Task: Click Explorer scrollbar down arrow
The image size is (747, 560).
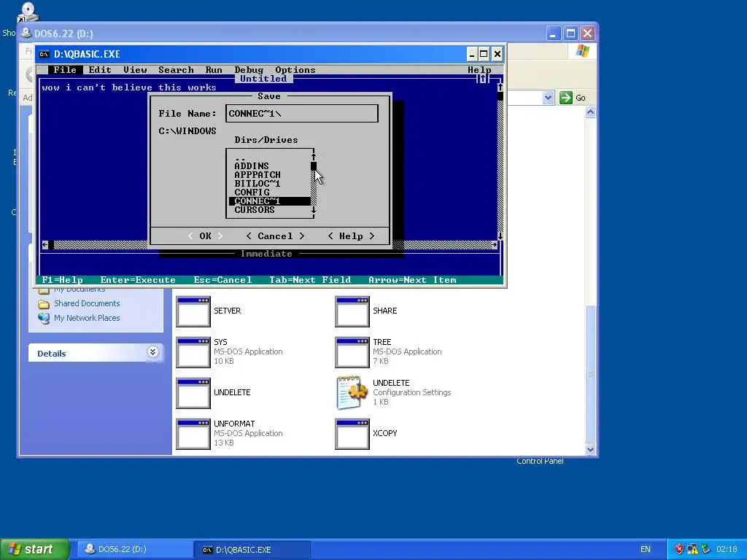Action: point(590,449)
